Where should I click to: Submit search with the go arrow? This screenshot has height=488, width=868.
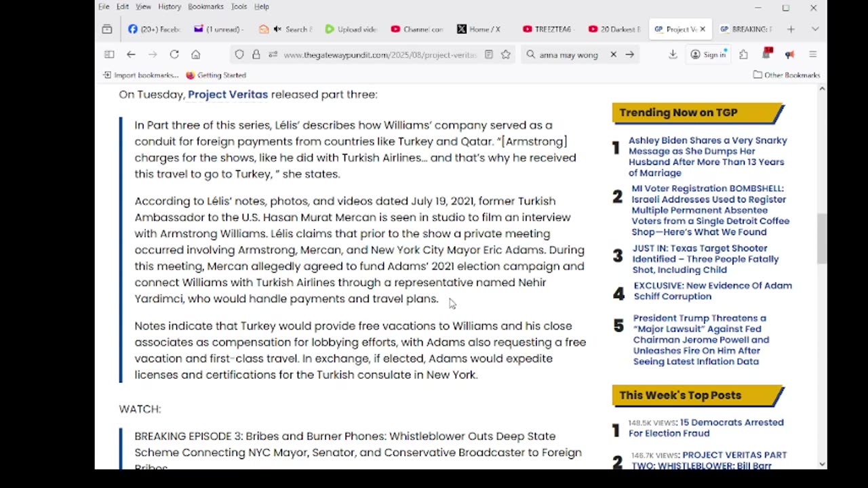coord(630,54)
